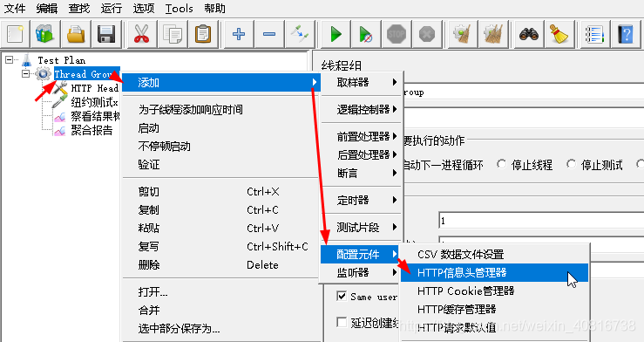Open the 帮助 menu
644x342 pixels.
(x=214, y=8)
